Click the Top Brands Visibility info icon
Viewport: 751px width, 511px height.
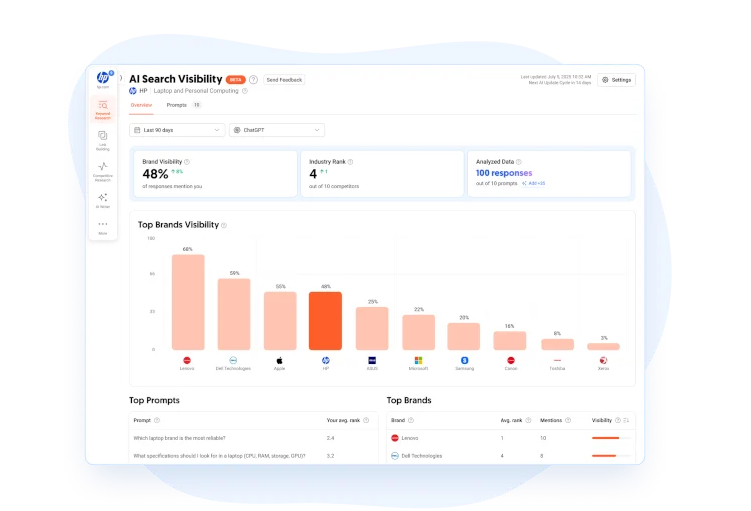click(x=224, y=225)
